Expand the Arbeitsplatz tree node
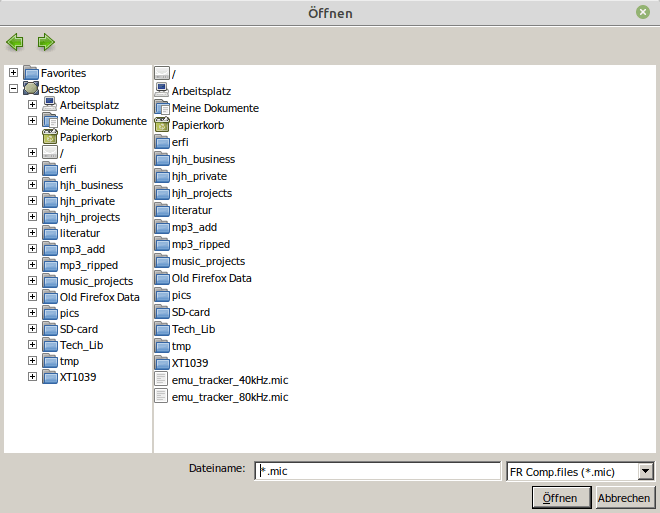Screen dimensions: 660x513 [x=32, y=105]
